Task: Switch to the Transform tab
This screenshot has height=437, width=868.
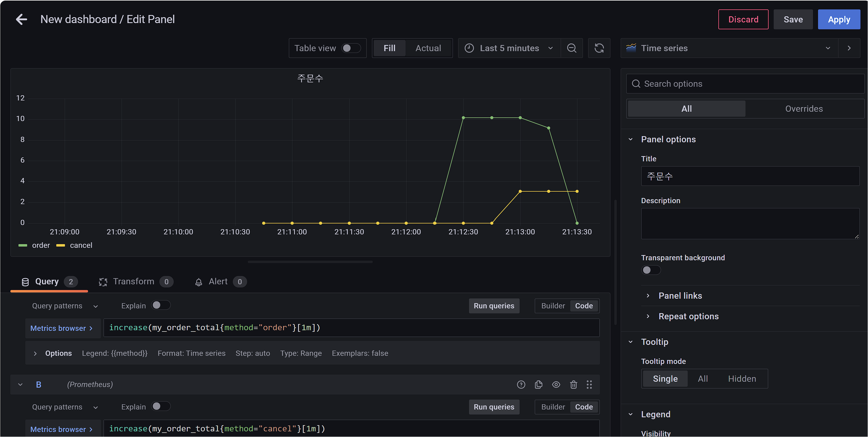Action: 133,282
